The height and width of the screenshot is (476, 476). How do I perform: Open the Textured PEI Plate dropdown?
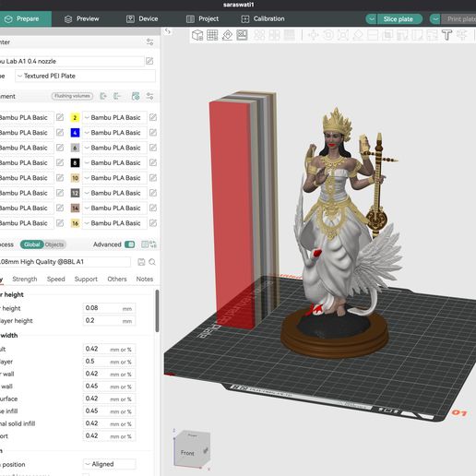[x=85, y=76]
